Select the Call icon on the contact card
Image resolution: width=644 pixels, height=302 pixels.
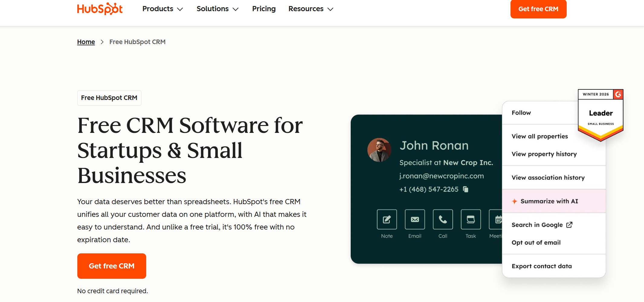click(442, 220)
